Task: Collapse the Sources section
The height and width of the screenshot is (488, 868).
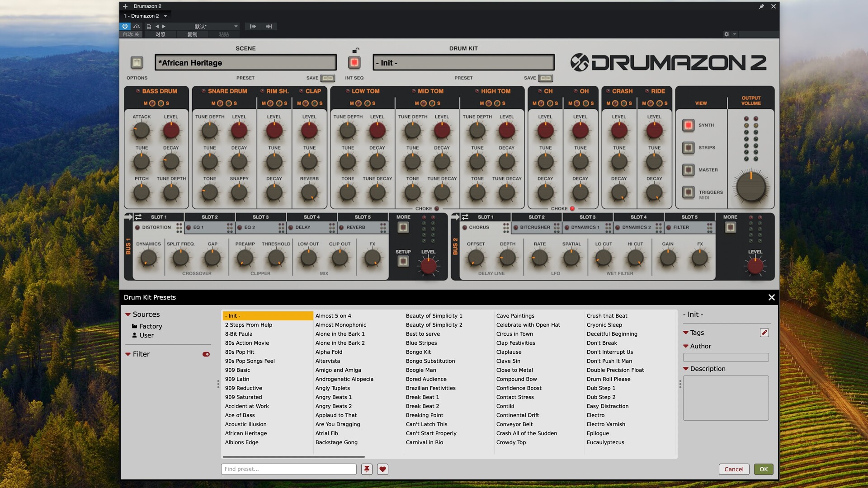Action: [128, 314]
